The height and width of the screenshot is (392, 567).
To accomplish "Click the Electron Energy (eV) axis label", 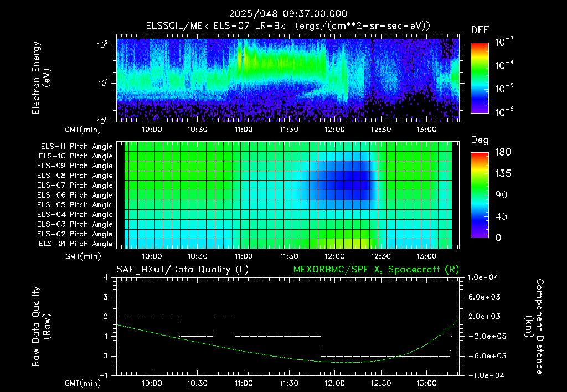I will pyautogui.click(x=41, y=78).
